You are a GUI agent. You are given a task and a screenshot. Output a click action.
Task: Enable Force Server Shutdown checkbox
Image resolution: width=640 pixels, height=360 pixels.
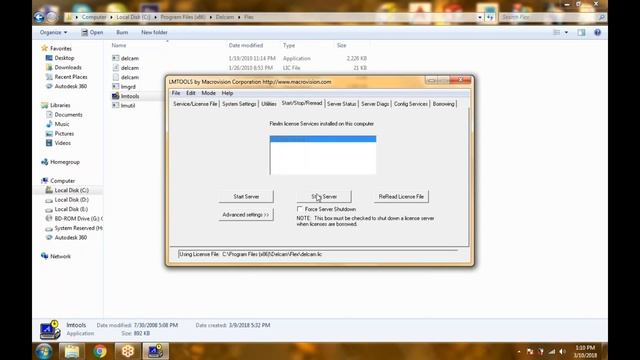coord(300,209)
